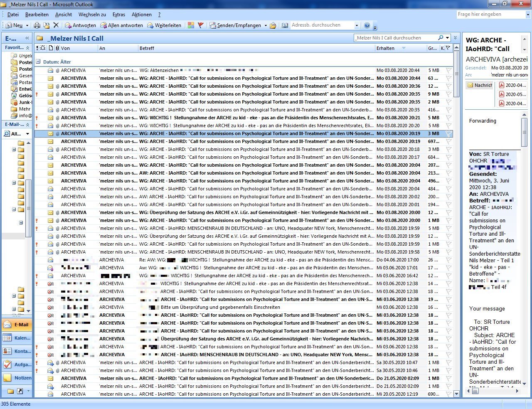Minimize navigation pane with double chevron
Screen dimensions: 532x409
(27, 38)
